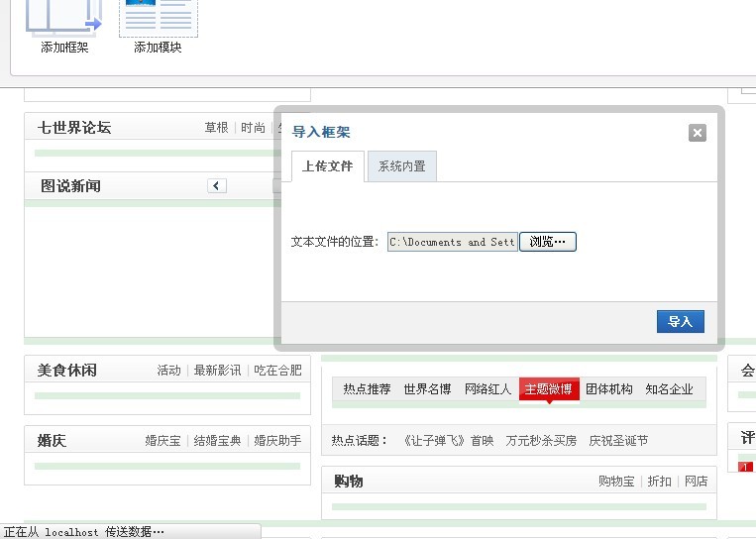Image resolution: width=756 pixels, height=539 pixels.
Task: Click the 热点话题 label
Action: [360, 441]
